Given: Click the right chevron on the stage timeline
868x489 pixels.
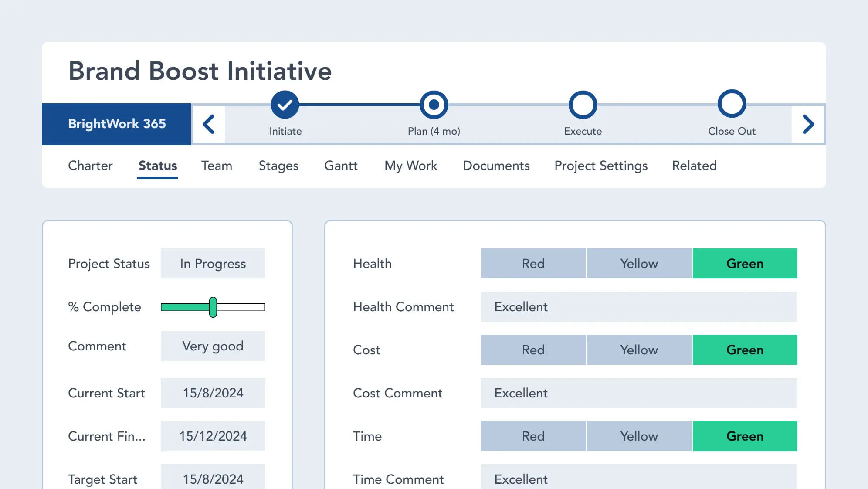Looking at the screenshot, I should [x=809, y=124].
